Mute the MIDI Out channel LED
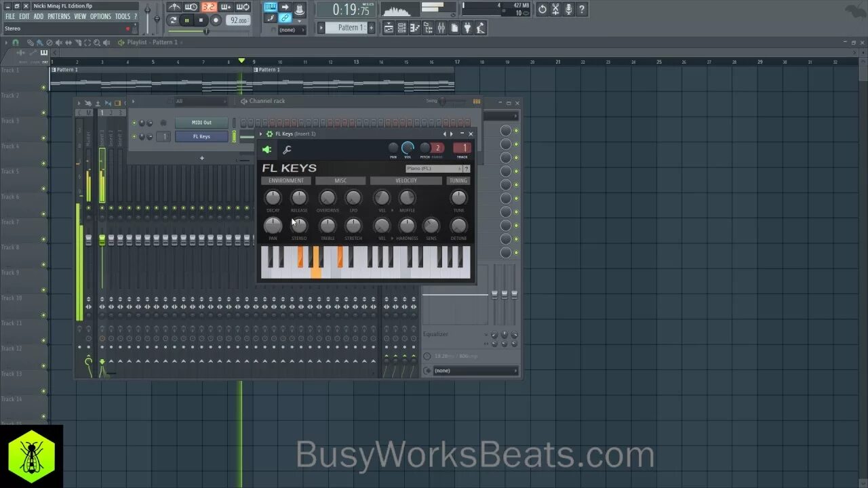 pyautogui.click(x=134, y=123)
